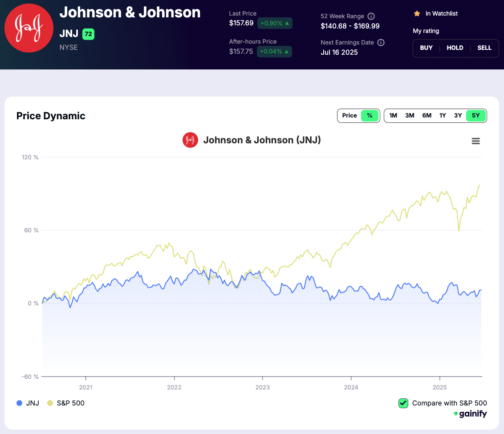Click the JNJ score badge 72
This screenshot has width=504, height=434.
pyautogui.click(x=89, y=34)
